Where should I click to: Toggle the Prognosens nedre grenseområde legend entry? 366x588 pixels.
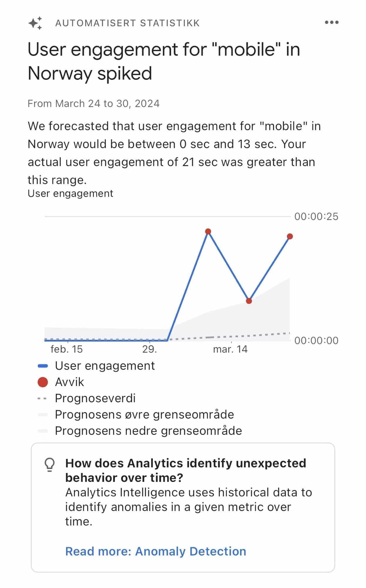148,431
